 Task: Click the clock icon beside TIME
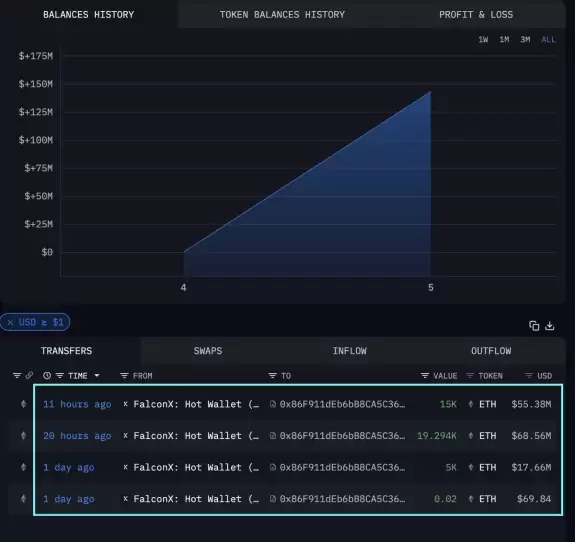(x=47, y=376)
